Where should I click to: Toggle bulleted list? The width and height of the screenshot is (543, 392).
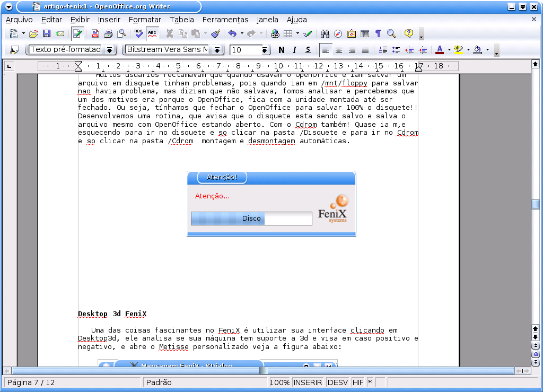click(x=396, y=50)
